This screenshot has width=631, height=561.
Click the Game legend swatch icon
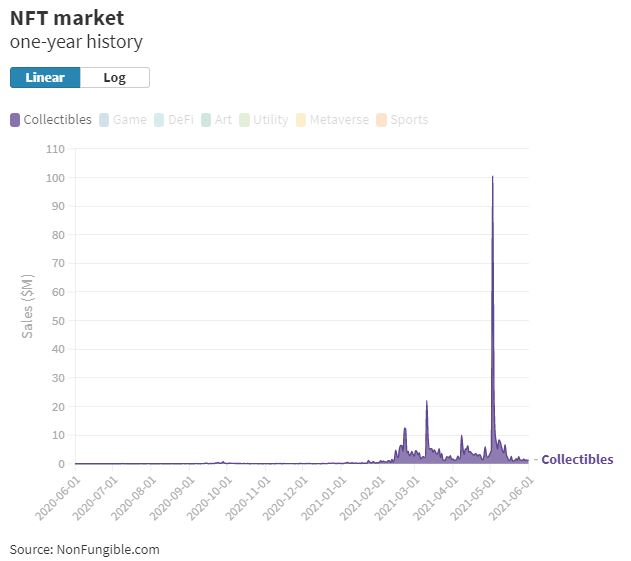[x=104, y=120]
